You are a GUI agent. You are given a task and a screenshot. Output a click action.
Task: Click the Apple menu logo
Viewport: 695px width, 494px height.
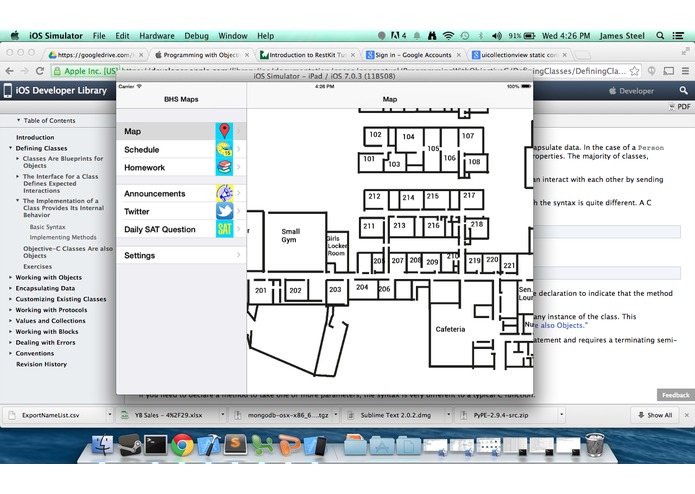15,35
